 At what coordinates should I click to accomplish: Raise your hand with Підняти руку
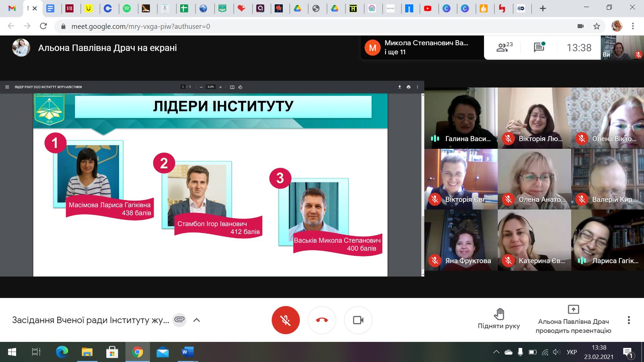coord(499,319)
